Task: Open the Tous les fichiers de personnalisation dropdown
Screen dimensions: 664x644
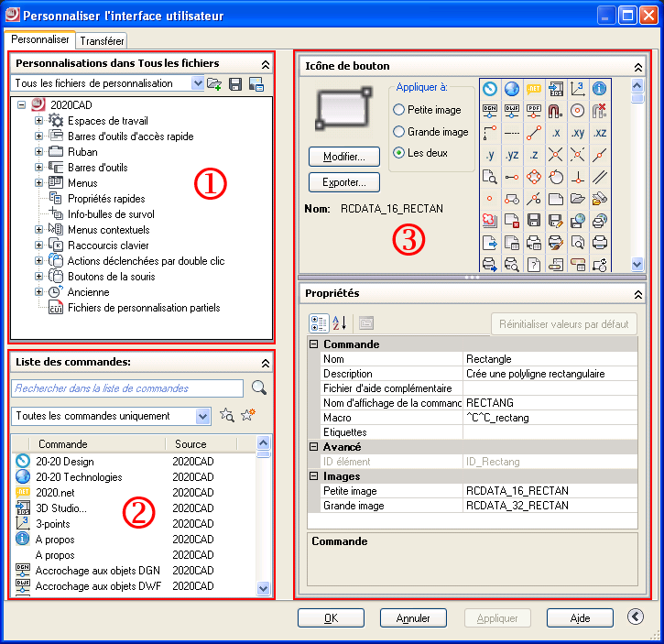Action: 198,83
